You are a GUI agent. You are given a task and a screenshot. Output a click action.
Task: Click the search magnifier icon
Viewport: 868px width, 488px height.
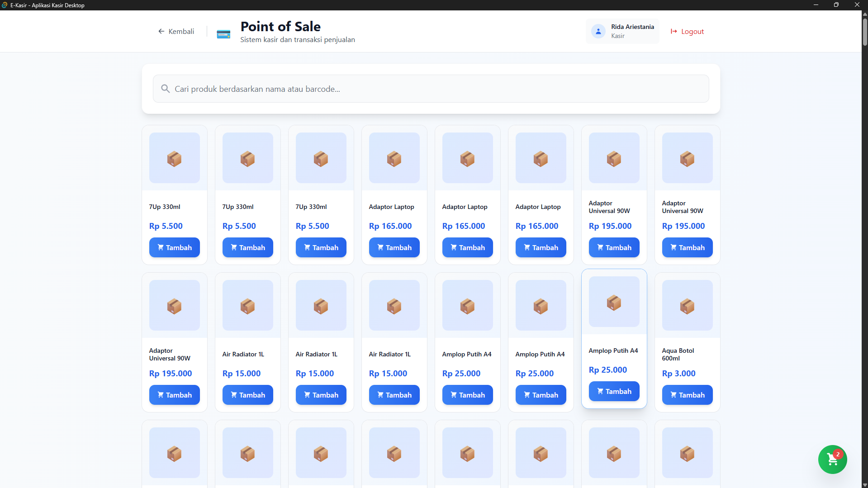coord(165,88)
